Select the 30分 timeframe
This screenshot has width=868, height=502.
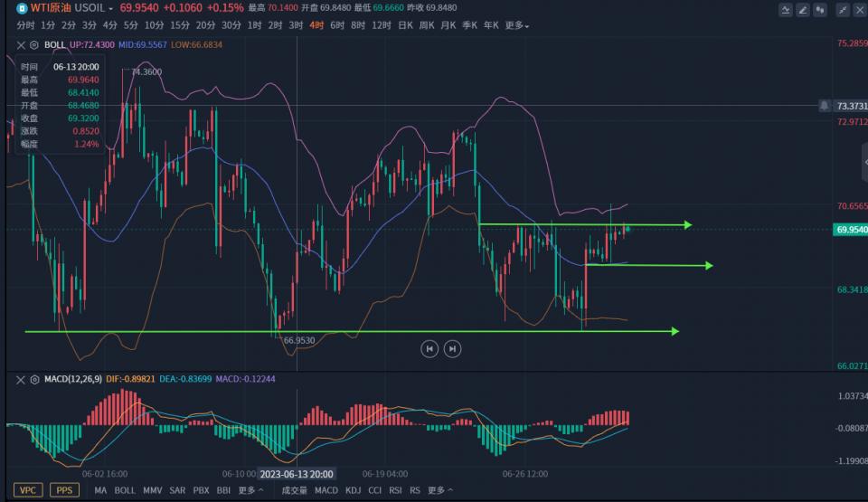(x=231, y=25)
